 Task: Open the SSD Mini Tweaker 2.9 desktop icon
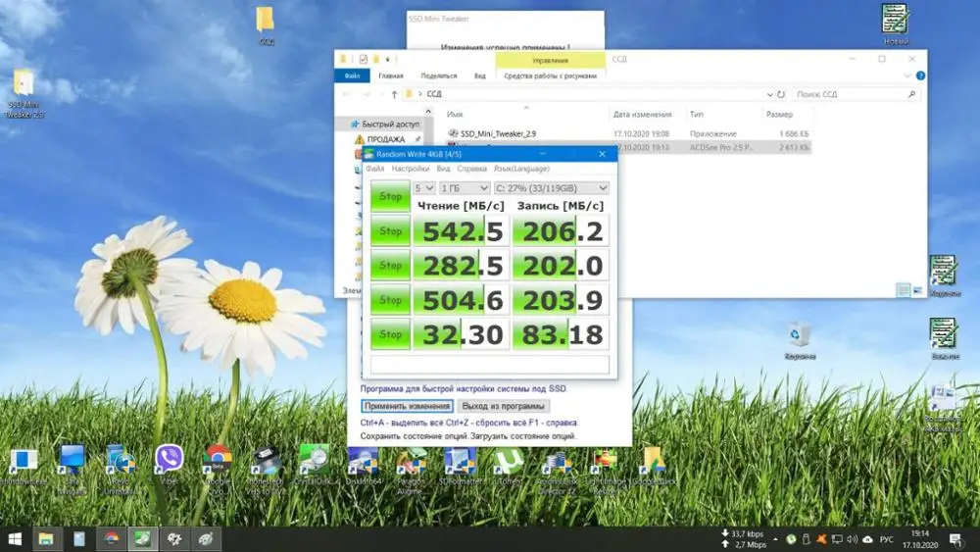pyautogui.click(x=24, y=92)
